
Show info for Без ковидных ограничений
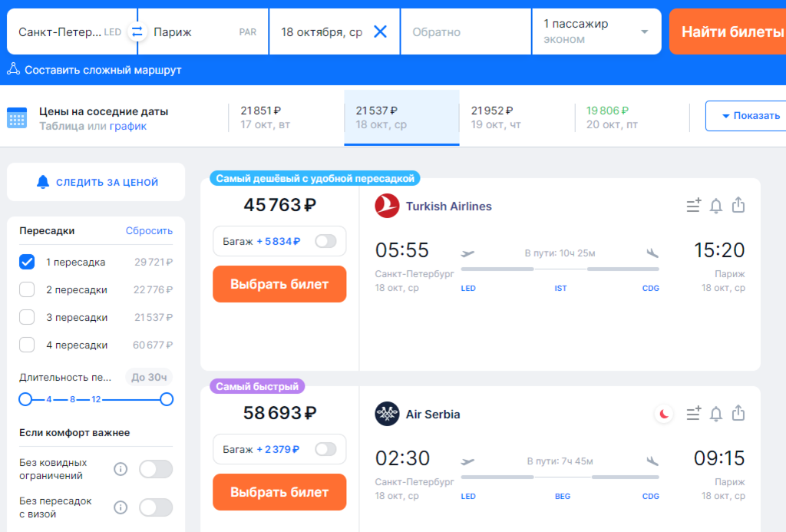pyautogui.click(x=121, y=469)
